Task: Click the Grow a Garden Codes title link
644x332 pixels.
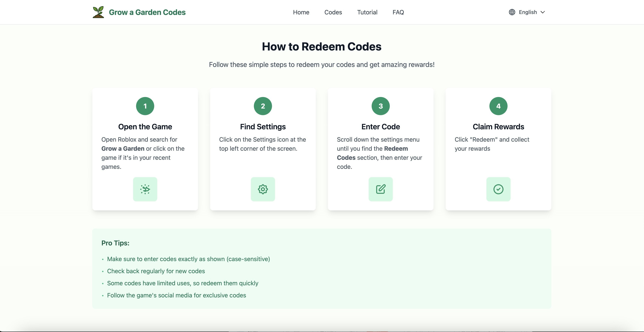Action: coord(147,12)
